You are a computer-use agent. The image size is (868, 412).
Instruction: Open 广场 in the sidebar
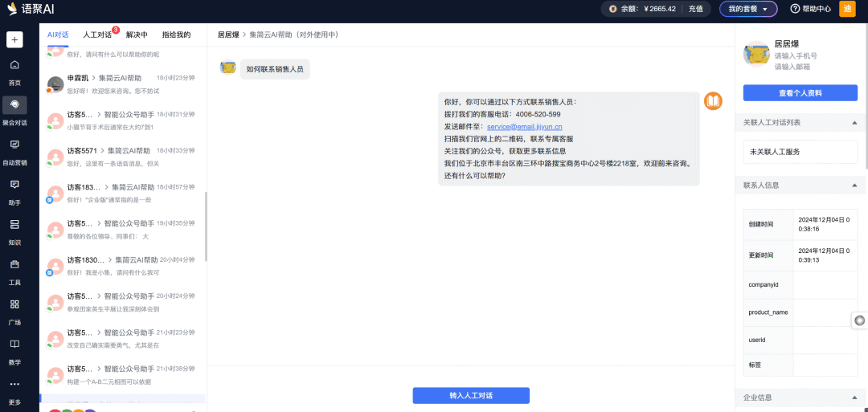(x=14, y=312)
